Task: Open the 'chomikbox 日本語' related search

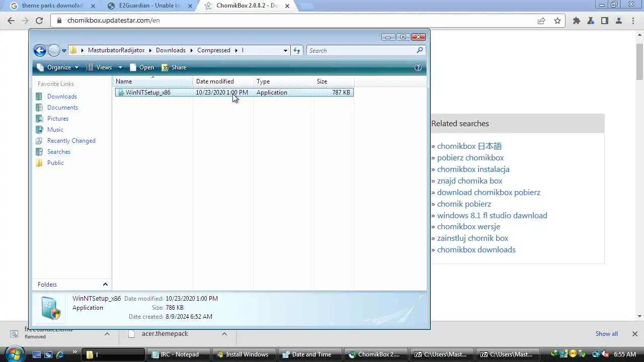Action: 469,146
